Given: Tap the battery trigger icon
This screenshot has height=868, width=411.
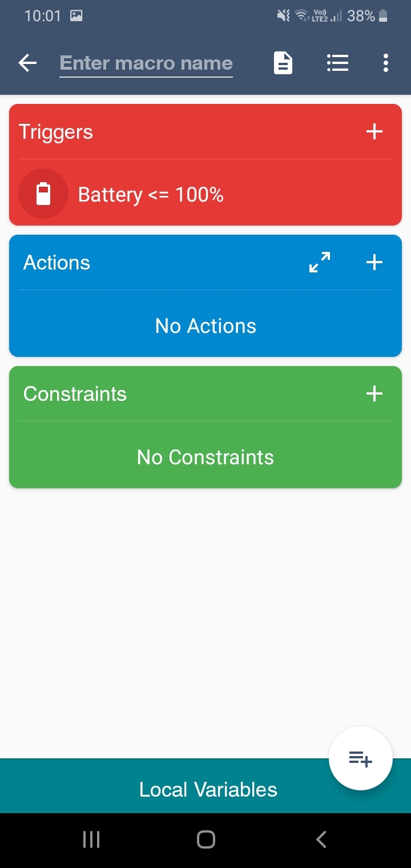Looking at the screenshot, I should (43, 194).
